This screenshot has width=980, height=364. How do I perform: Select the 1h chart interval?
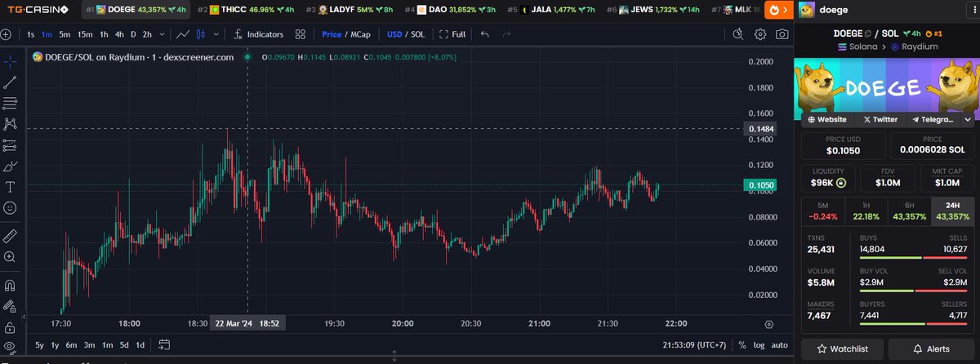pos(104,34)
